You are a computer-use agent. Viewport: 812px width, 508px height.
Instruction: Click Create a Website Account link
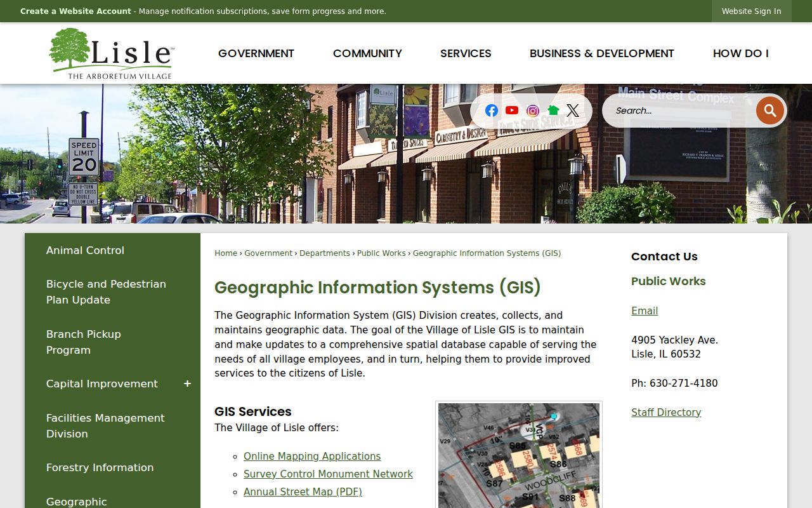[x=75, y=11]
